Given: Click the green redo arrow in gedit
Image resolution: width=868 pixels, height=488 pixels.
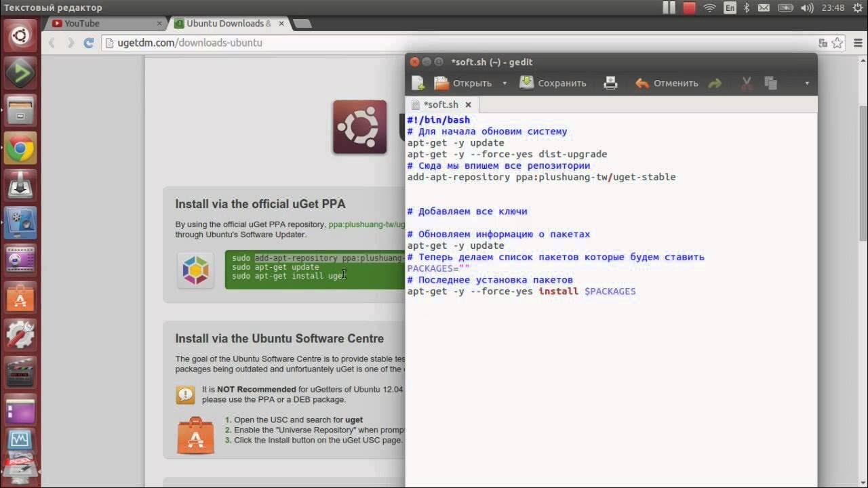Looking at the screenshot, I should pyautogui.click(x=715, y=83).
